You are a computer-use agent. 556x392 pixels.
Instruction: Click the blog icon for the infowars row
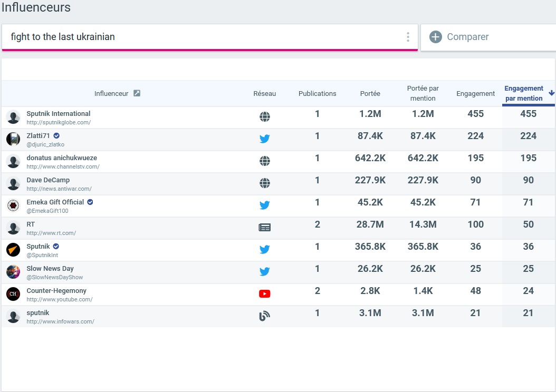(x=264, y=316)
